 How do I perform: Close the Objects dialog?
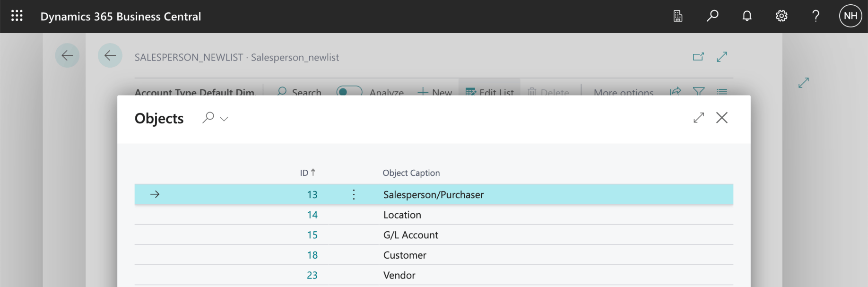pos(721,118)
